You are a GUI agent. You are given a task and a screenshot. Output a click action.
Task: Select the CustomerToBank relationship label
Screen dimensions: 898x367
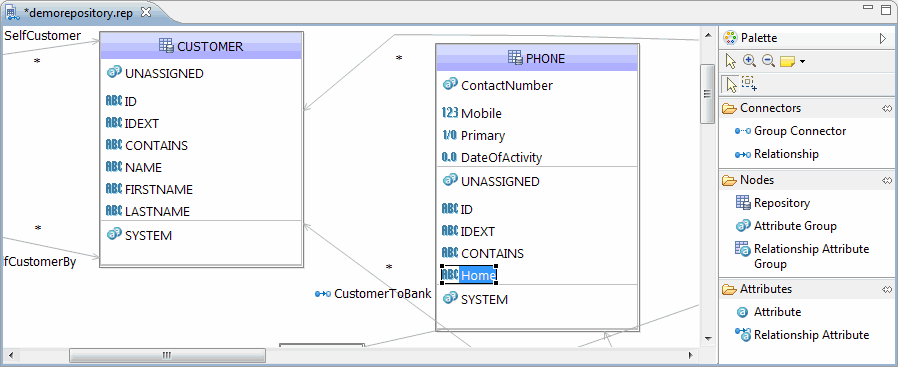373,294
